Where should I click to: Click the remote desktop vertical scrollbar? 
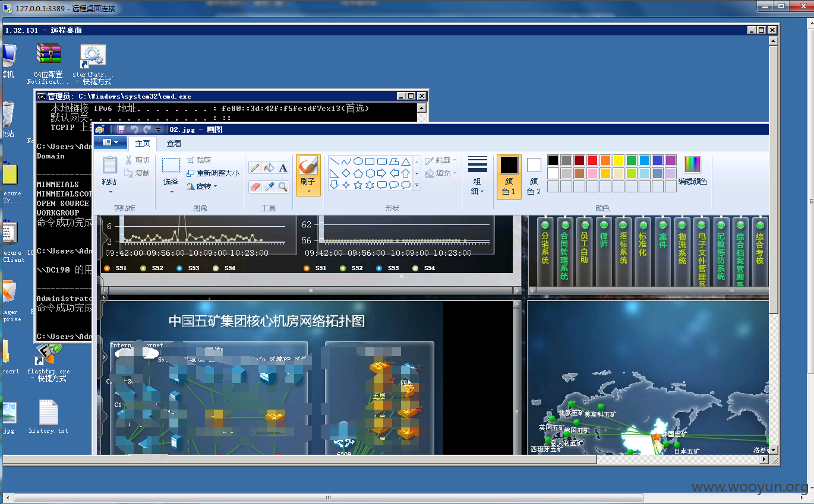point(773,245)
